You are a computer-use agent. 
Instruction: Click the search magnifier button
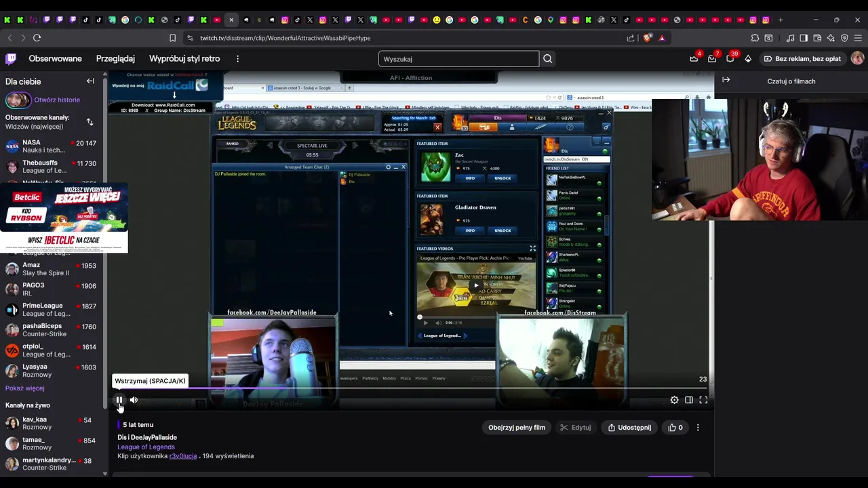(548, 59)
